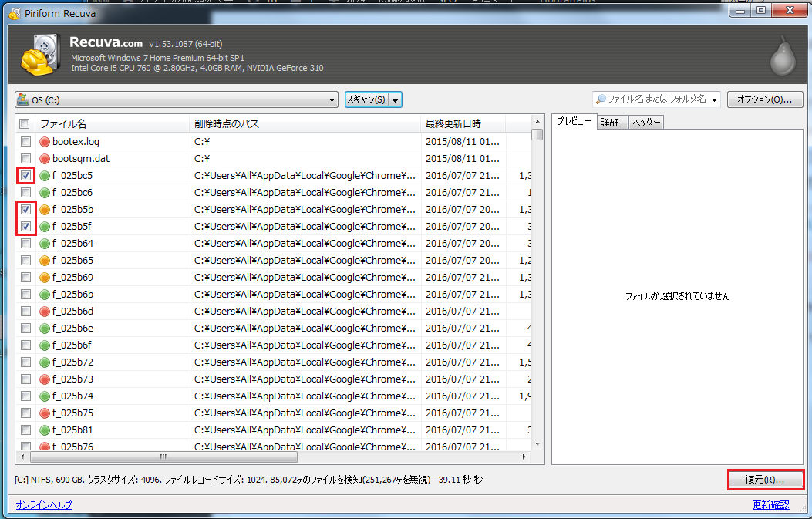Focus the filename or folder search field
This screenshot has height=519, width=812.
pyautogui.click(x=656, y=99)
